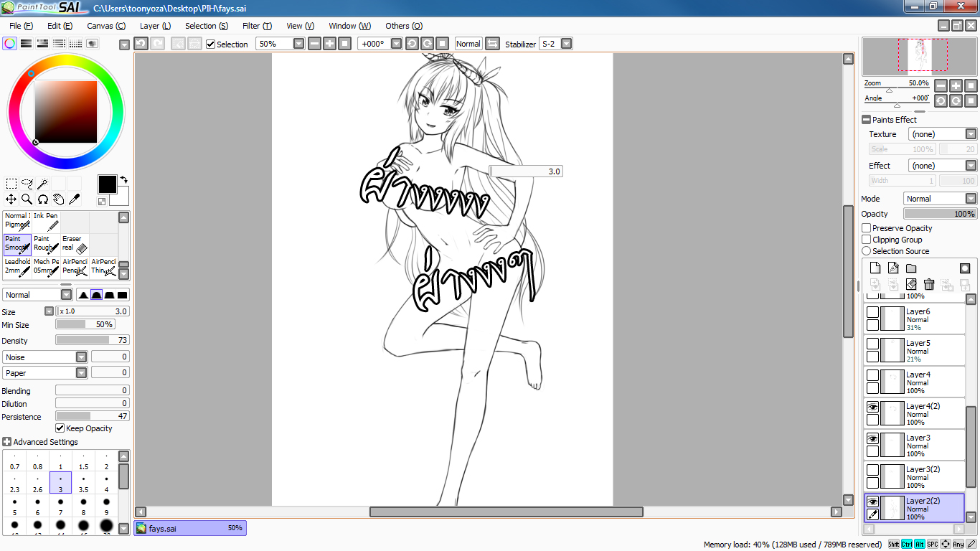Viewport: 980px width, 551px height.
Task: Open the Canvas menu
Action: point(105,26)
